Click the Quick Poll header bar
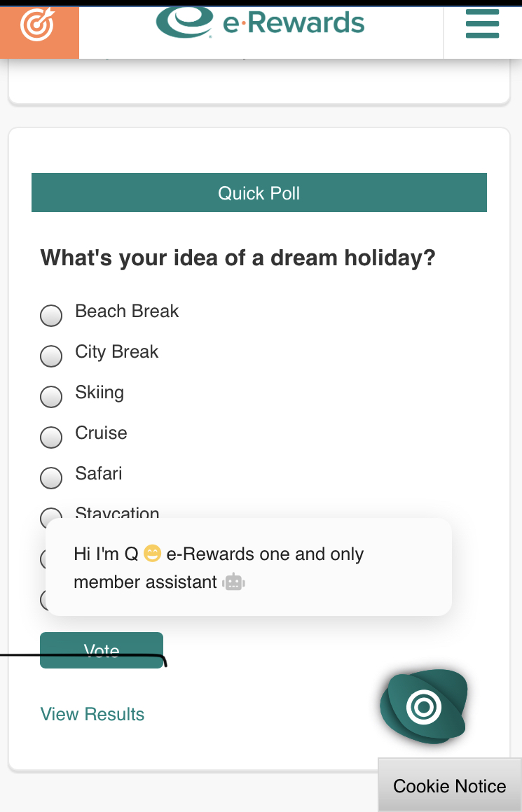This screenshot has height=812, width=522. (259, 192)
